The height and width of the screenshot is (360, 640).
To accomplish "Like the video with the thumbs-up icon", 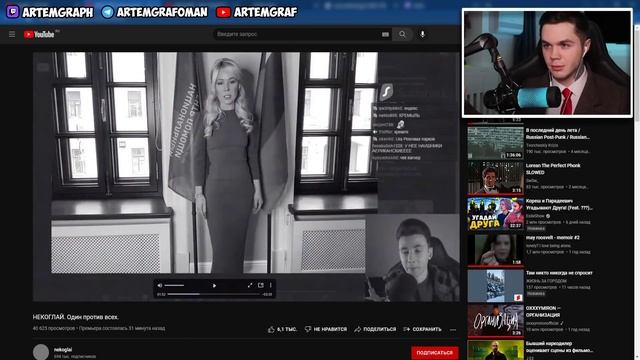I will pyautogui.click(x=271, y=329).
